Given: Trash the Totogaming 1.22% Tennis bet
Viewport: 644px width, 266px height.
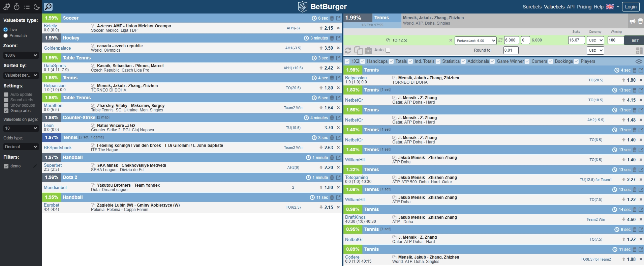Looking at the screenshot, I should pos(635,170).
